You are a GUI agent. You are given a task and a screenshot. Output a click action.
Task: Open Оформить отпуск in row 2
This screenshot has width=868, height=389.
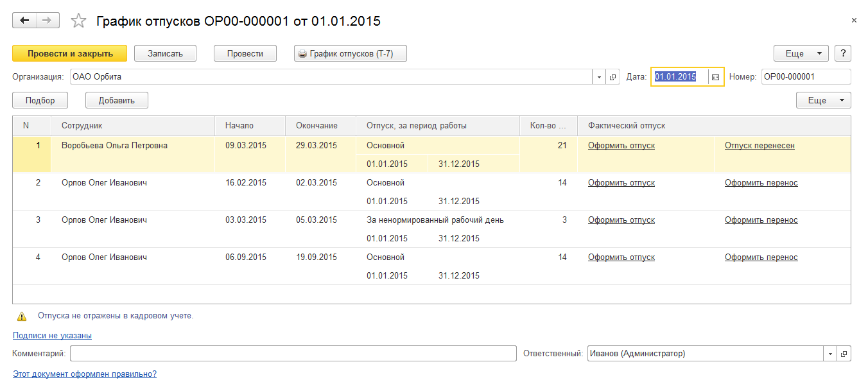click(x=621, y=183)
